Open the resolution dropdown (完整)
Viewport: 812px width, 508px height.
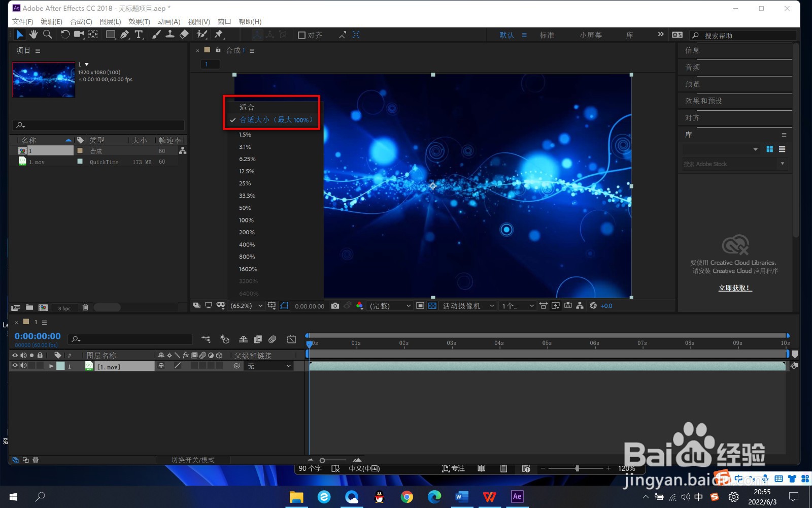390,306
